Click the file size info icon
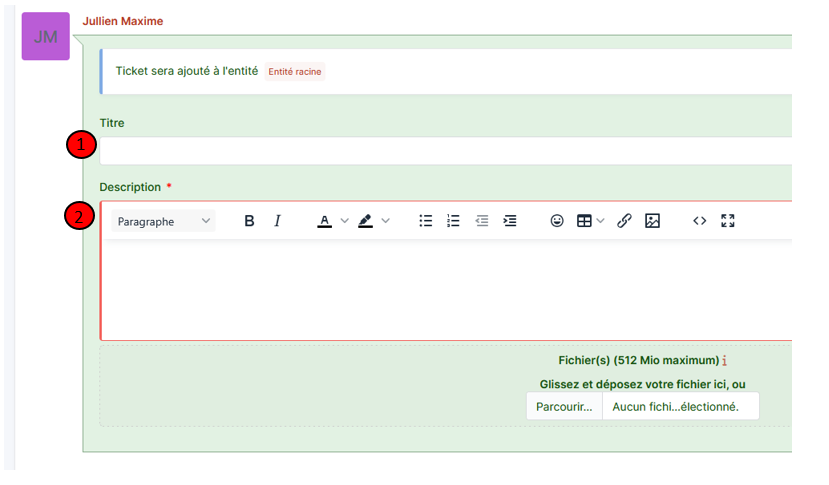This screenshot has width=829, height=485. point(724,360)
